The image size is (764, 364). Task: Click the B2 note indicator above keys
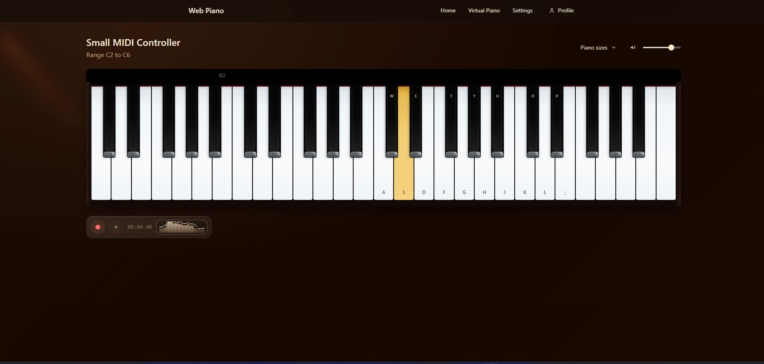point(222,76)
